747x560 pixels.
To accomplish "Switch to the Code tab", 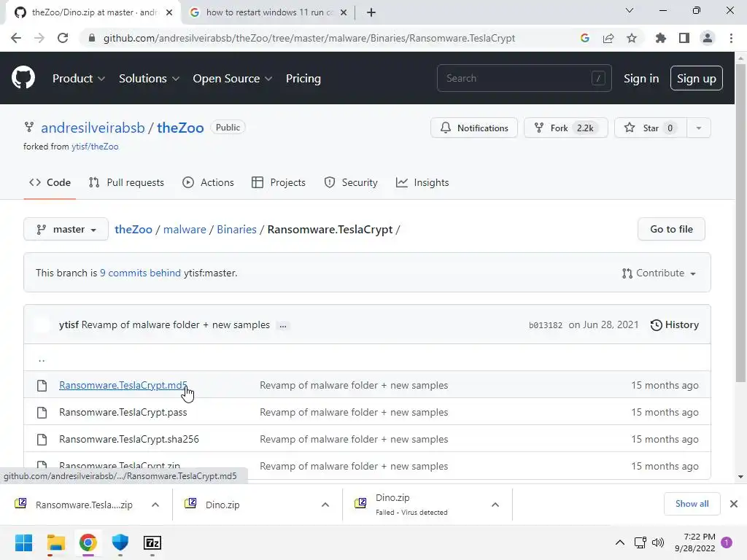I will pyautogui.click(x=50, y=182).
